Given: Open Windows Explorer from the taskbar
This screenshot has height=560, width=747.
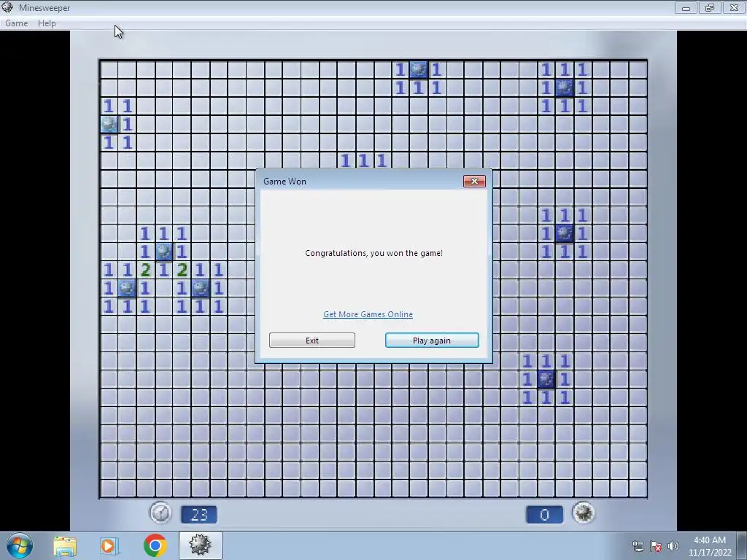Looking at the screenshot, I should point(65,545).
